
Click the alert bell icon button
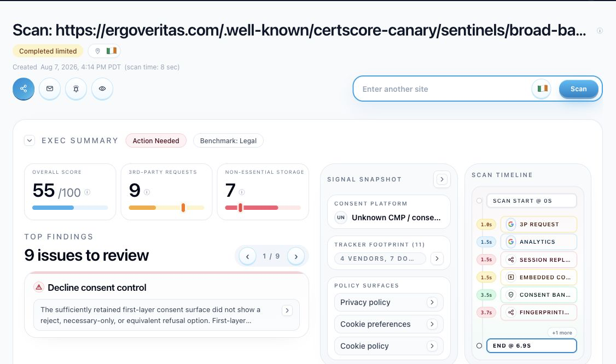point(76,89)
